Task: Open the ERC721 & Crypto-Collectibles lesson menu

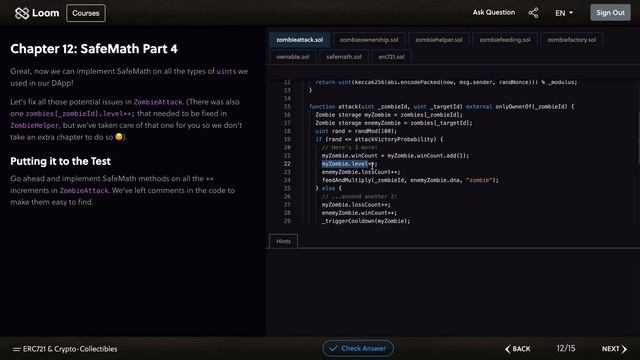Action: pos(65,349)
